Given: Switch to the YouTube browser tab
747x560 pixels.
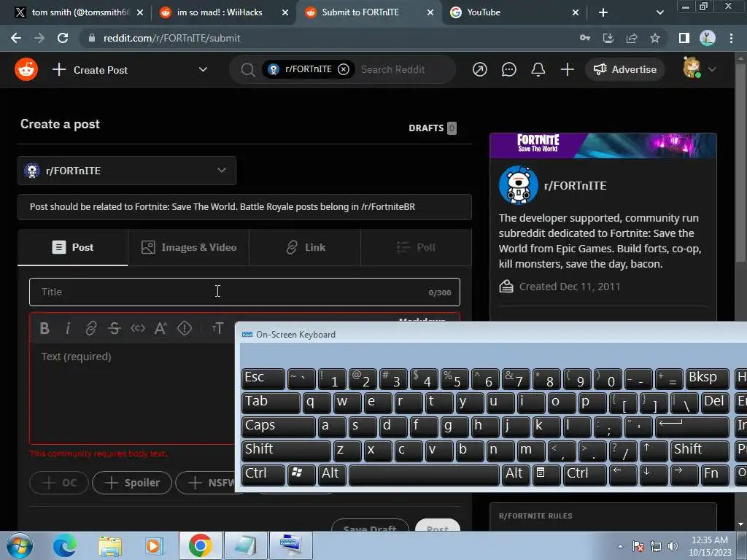Looking at the screenshot, I should 514,12.
